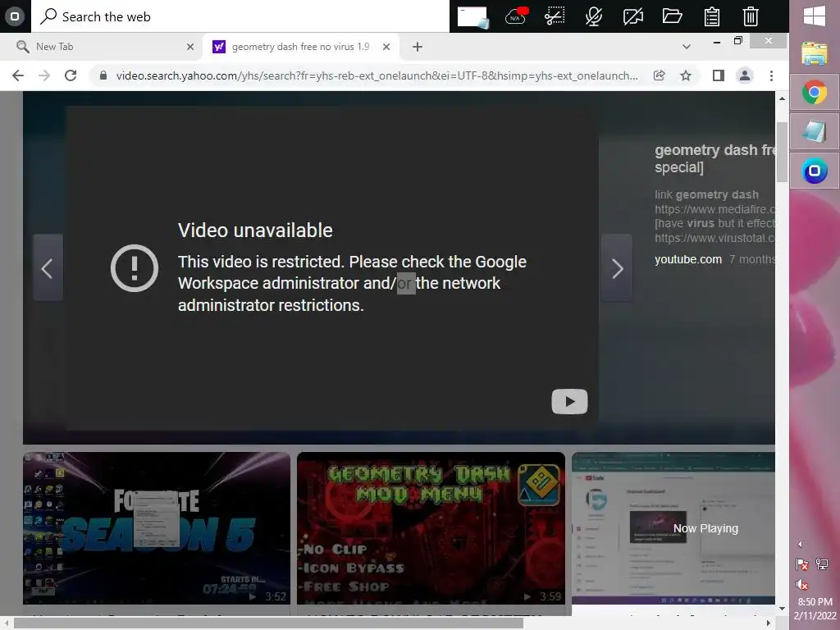The width and height of the screenshot is (840, 630).
Task: Click the cloud N/A status icon
Action: pyautogui.click(x=517, y=16)
